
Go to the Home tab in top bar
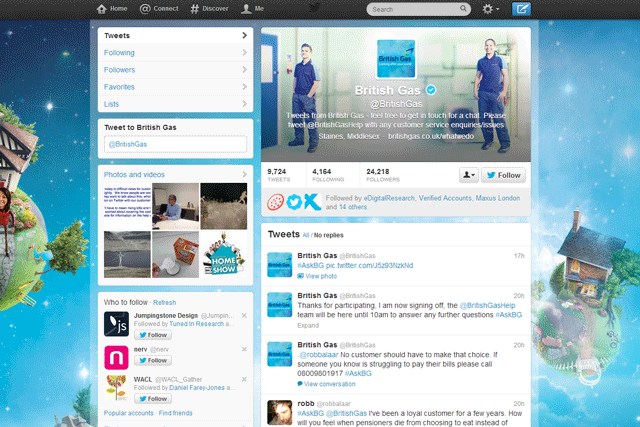coord(112,9)
